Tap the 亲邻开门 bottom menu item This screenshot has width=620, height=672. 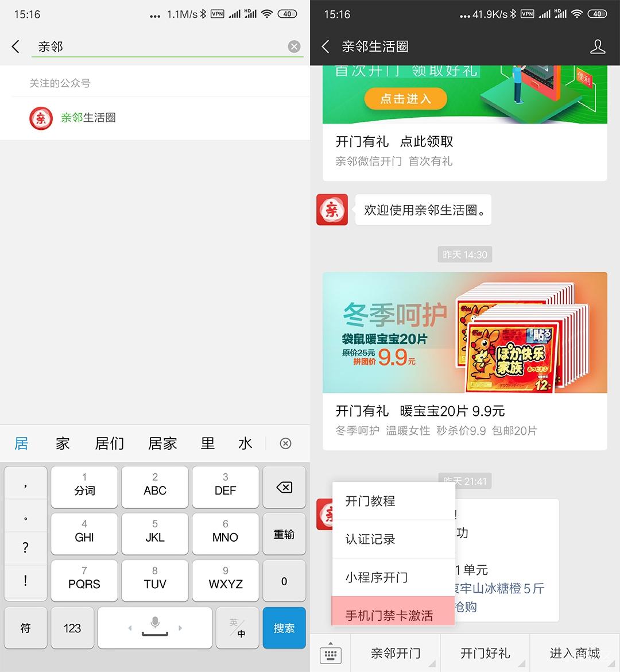click(x=394, y=653)
